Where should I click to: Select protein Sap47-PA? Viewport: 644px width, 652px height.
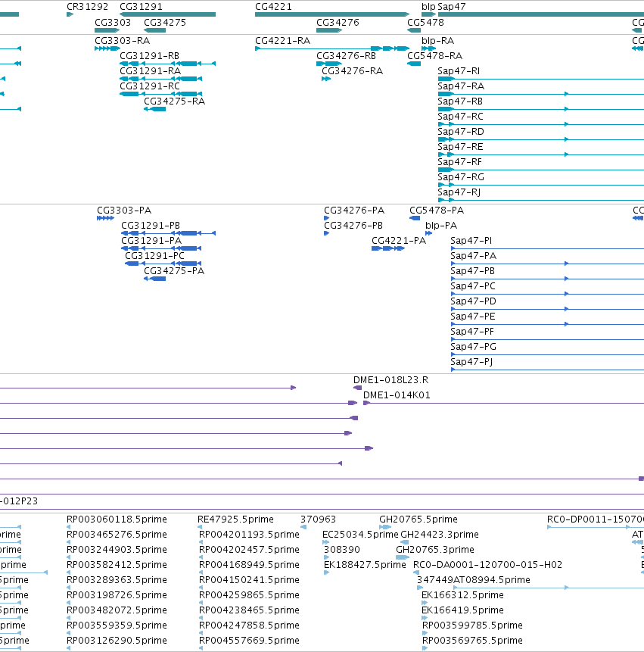[473, 256]
